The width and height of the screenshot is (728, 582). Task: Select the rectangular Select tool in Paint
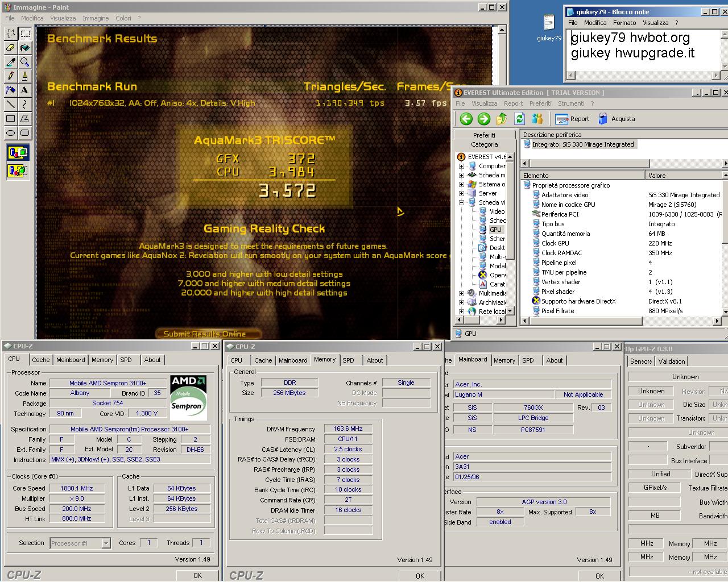tap(24, 34)
